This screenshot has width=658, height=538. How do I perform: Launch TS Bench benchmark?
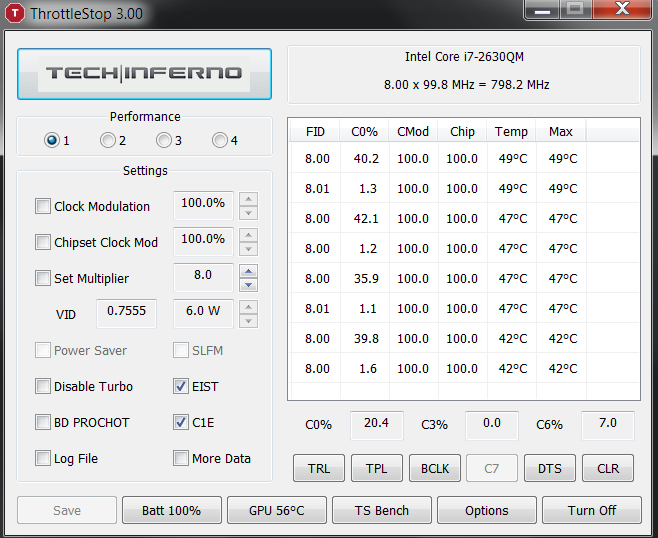coord(382,510)
